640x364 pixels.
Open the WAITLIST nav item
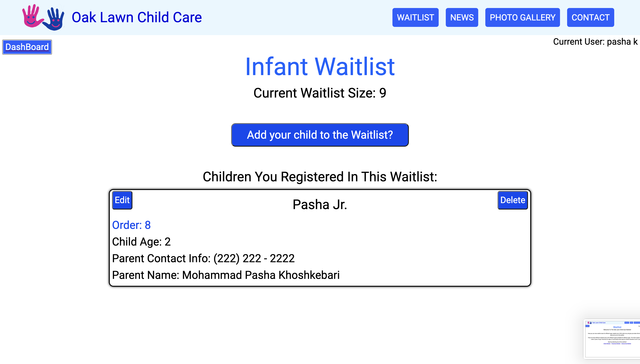(x=415, y=18)
